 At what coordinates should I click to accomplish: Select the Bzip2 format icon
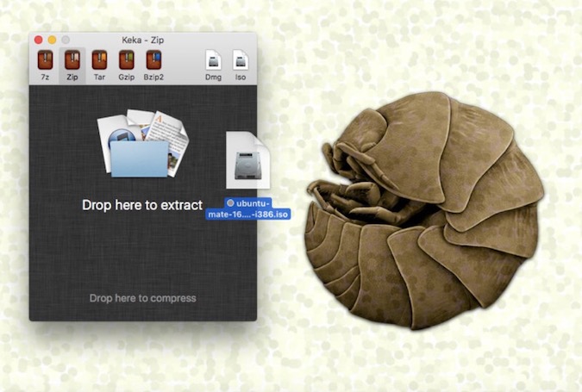click(153, 60)
